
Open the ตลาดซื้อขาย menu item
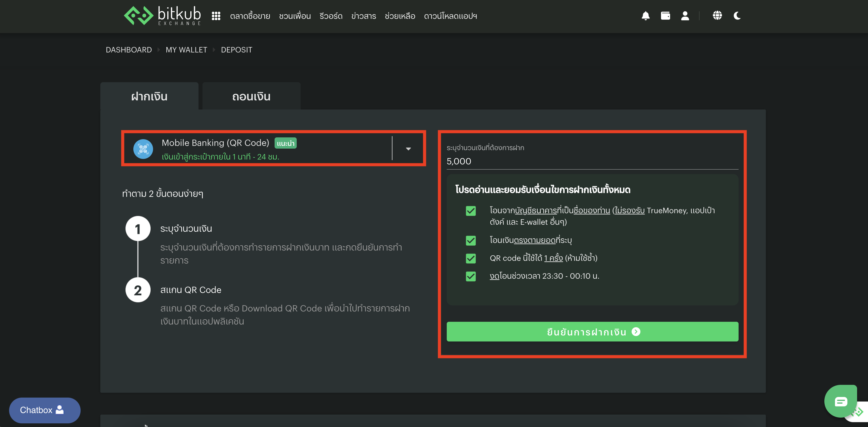(250, 16)
